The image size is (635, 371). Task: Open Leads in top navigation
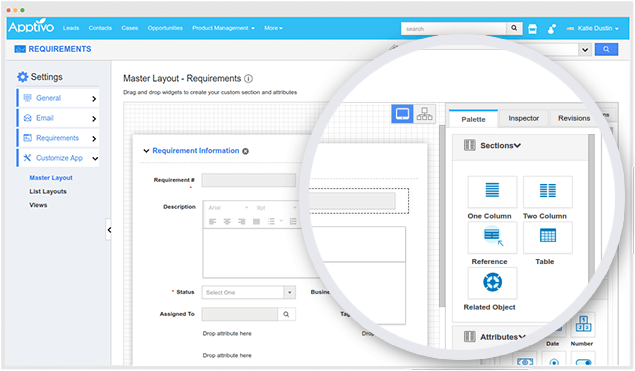tap(71, 28)
